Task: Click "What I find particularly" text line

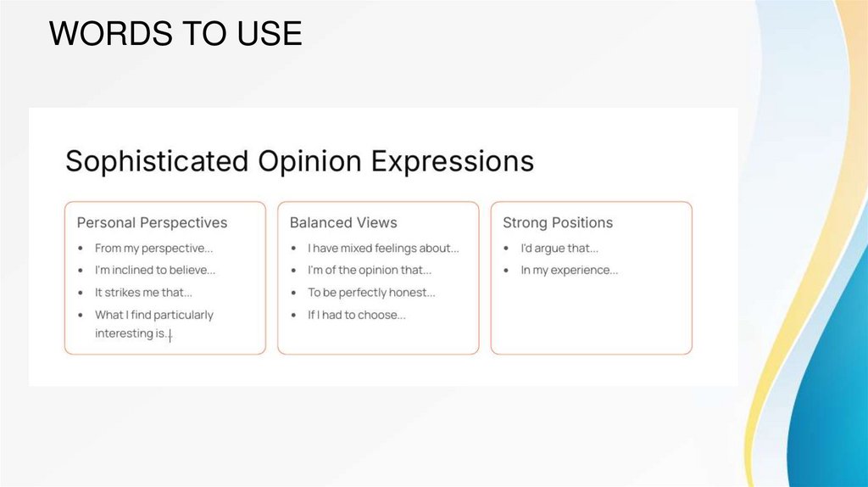Action: click(153, 315)
